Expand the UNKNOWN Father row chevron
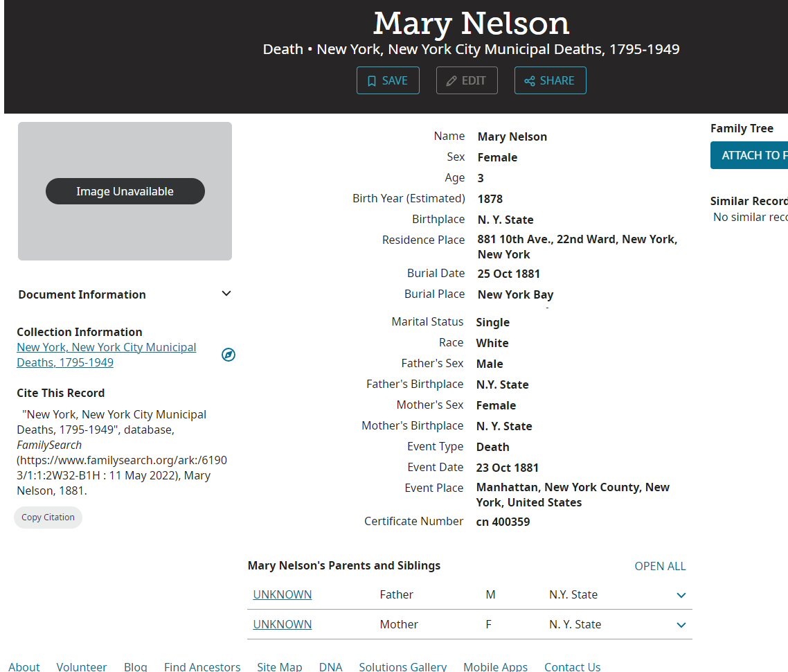The width and height of the screenshot is (788, 672). 681,595
